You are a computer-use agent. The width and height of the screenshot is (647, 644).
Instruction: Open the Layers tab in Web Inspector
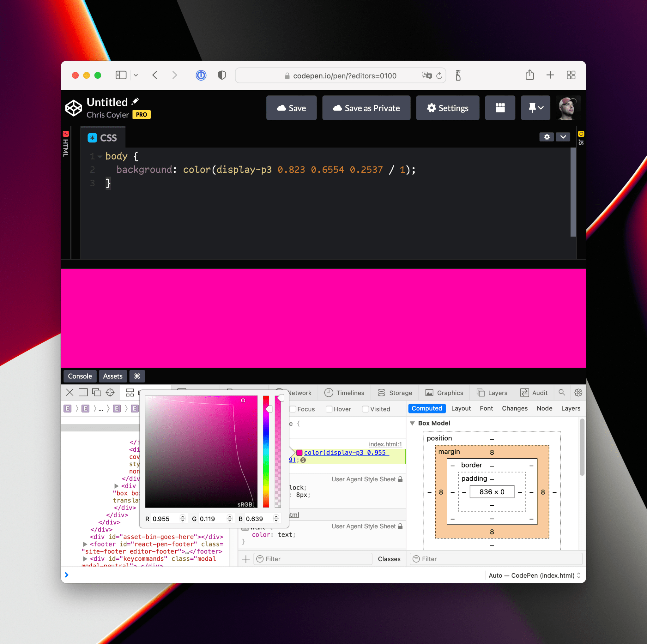(492, 393)
